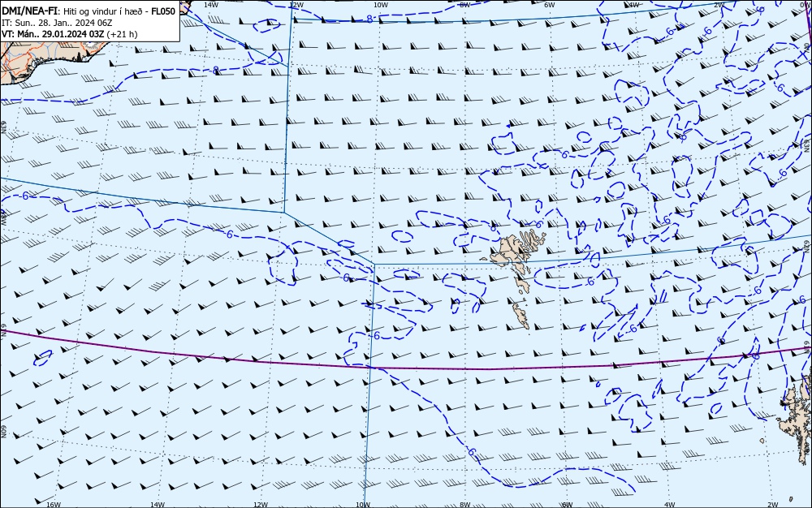Click the DMI/NEA-FI chart title
Image resolution: width=812 pixels, height=508 pixels.
coord(29,11)
